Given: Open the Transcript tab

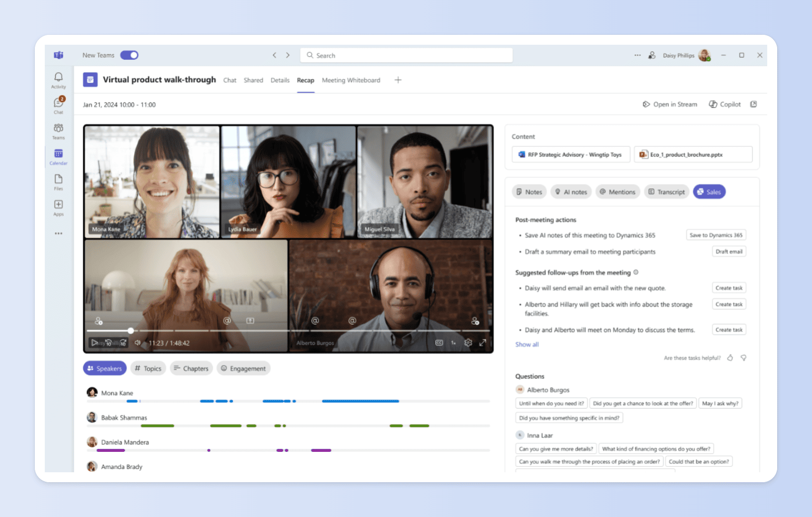Looking at the screenshot, I should pyautogui.click(x=667, y=192).
